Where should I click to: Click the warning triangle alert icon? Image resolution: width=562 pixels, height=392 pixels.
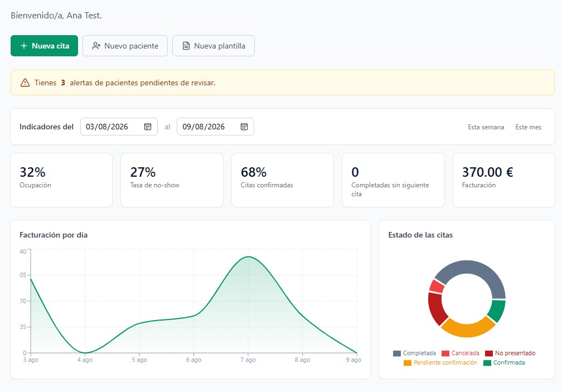point(25,83)
